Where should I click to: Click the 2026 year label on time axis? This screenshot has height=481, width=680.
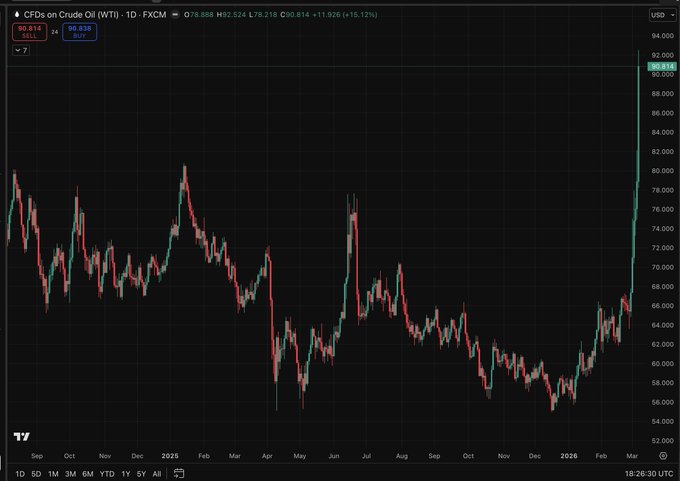click(x=569, y=456)
